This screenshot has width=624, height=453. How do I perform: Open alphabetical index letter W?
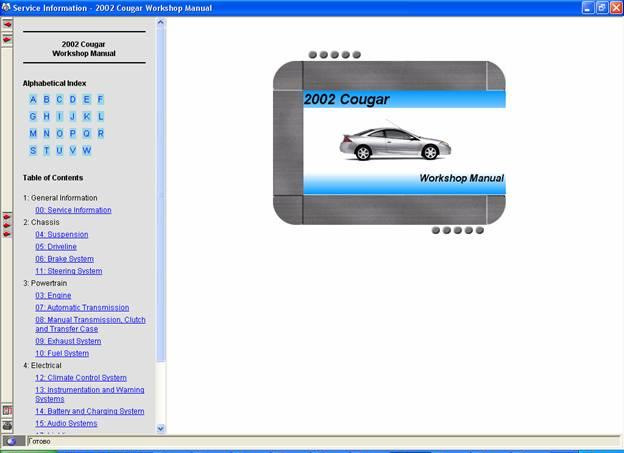87,150
